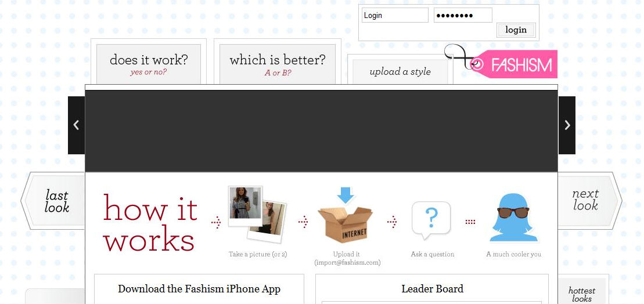Select the polaroid photos thumbnail
Image resolution: width=644 pixels, height=304 pixels.
257,213
